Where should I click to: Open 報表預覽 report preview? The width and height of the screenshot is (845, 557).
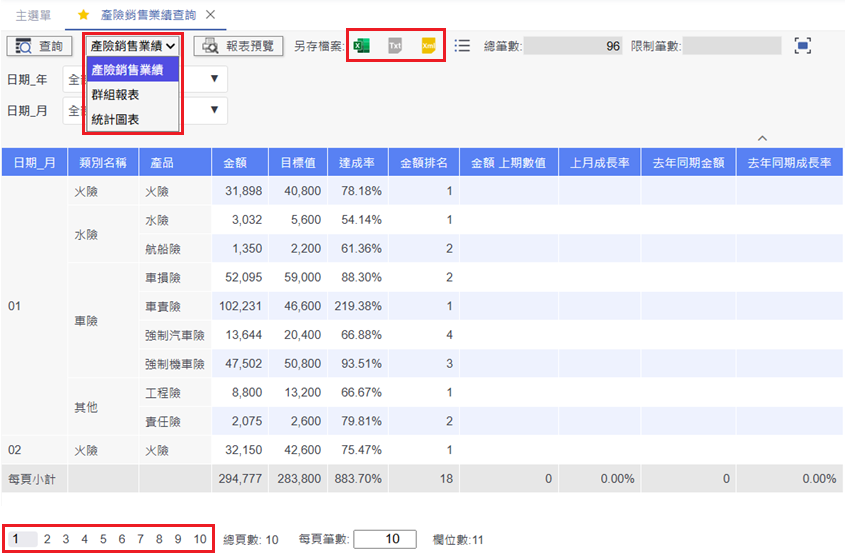(x=239, y=46)
